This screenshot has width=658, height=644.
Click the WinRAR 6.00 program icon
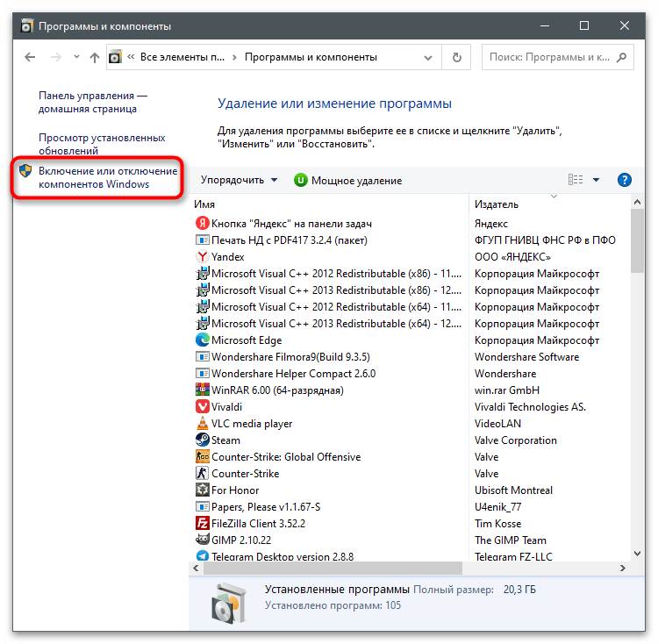(203, 390)
